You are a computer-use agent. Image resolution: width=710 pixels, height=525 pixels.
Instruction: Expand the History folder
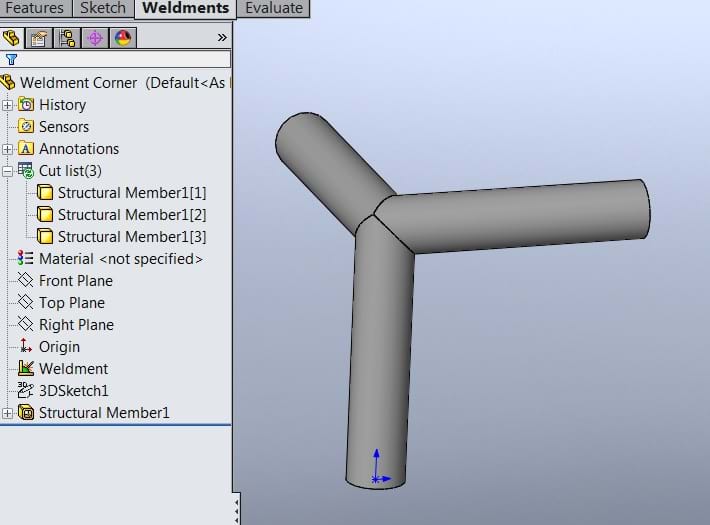click(x=8, y=105)
